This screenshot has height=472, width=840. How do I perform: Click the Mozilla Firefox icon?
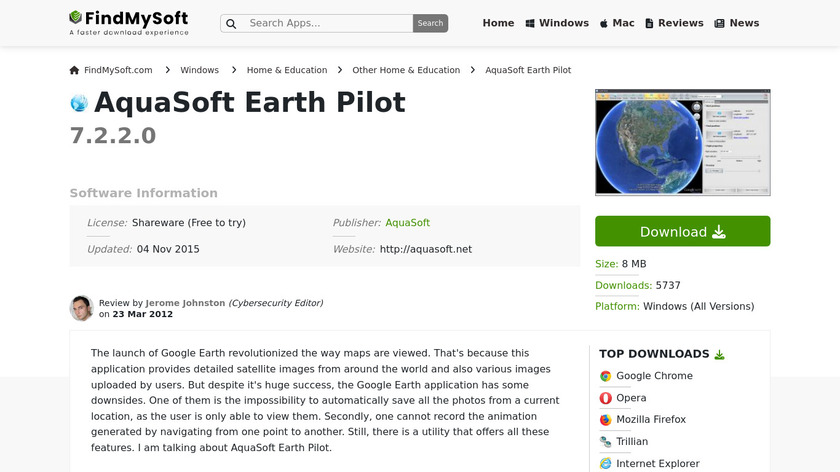pos(605,420)
